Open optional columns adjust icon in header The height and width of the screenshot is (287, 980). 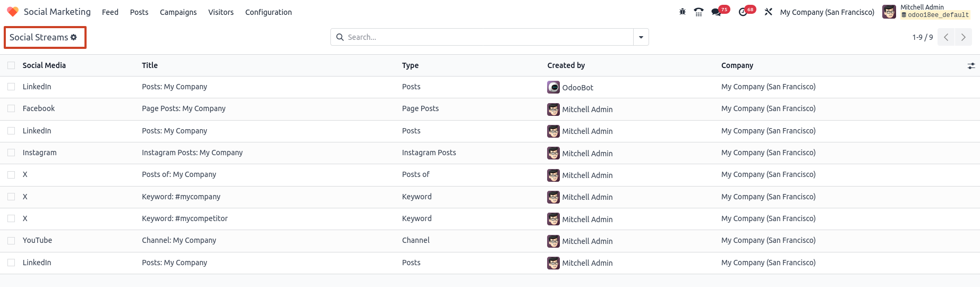(x=971, y=66)
